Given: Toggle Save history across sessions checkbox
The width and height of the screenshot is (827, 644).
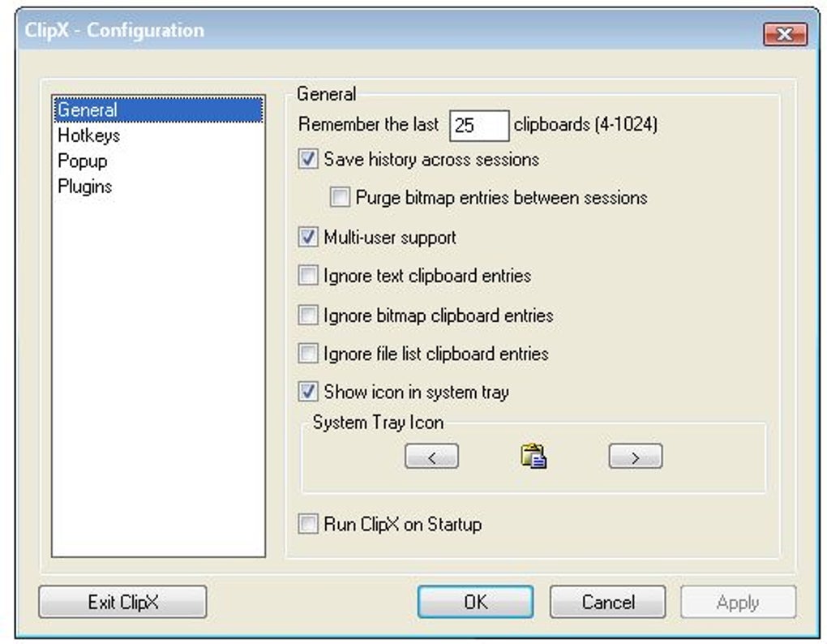Looking at the screenshot, I should pos(308,160).
